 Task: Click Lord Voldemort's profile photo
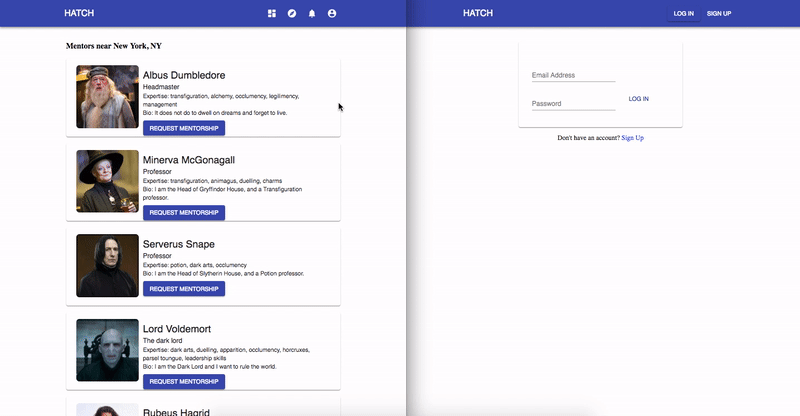(x=107, y=350)
